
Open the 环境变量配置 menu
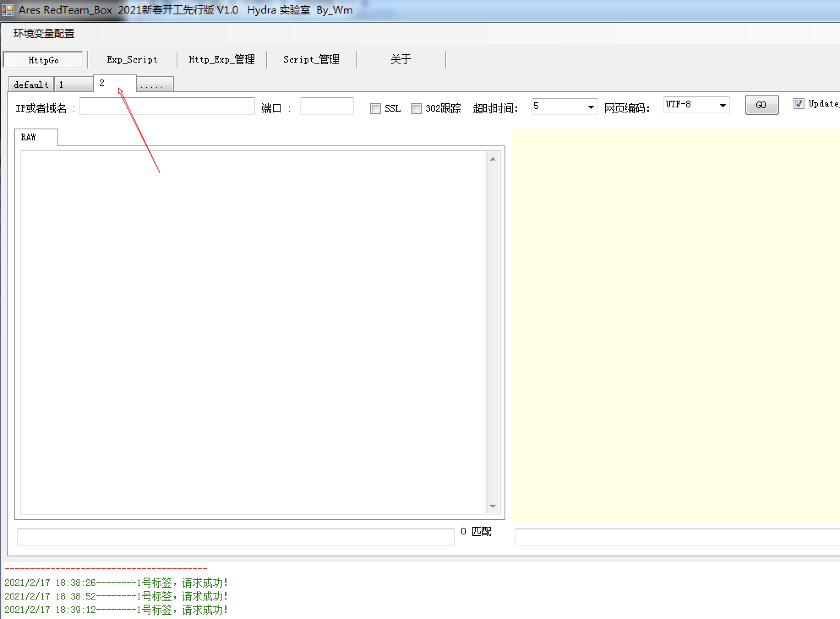click(x=44, y=33)
